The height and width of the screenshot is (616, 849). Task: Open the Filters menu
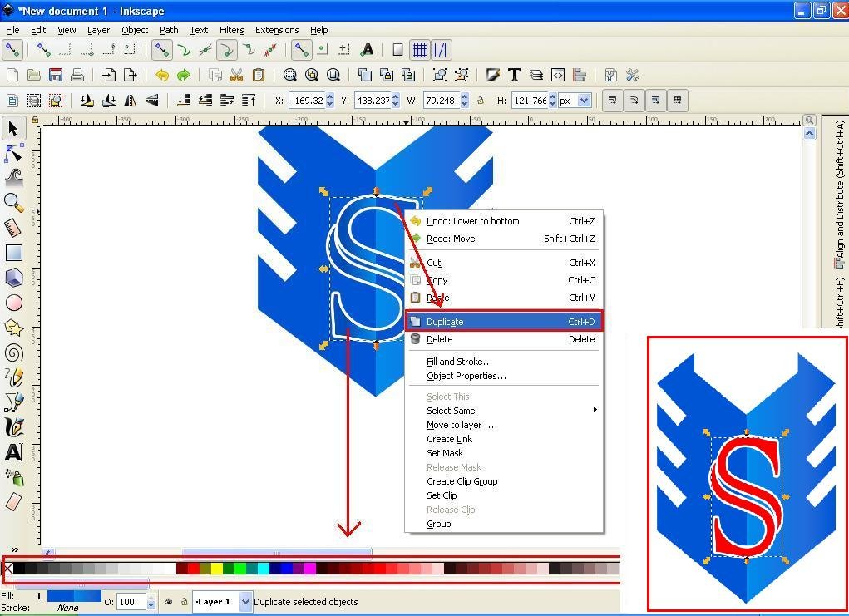(232, 30)
